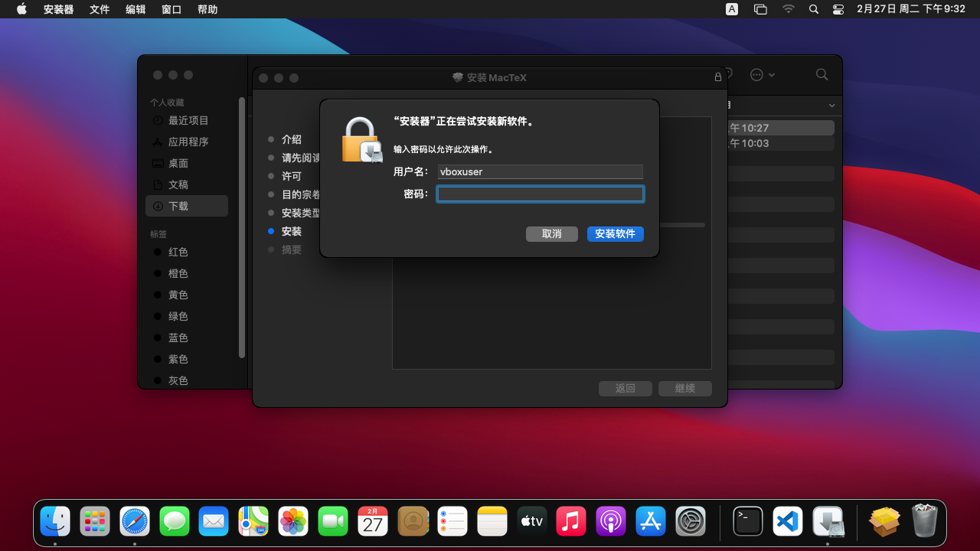980x551 pixels.
Task: Launch Launchpad in the Dock
Action: (95, 522)
